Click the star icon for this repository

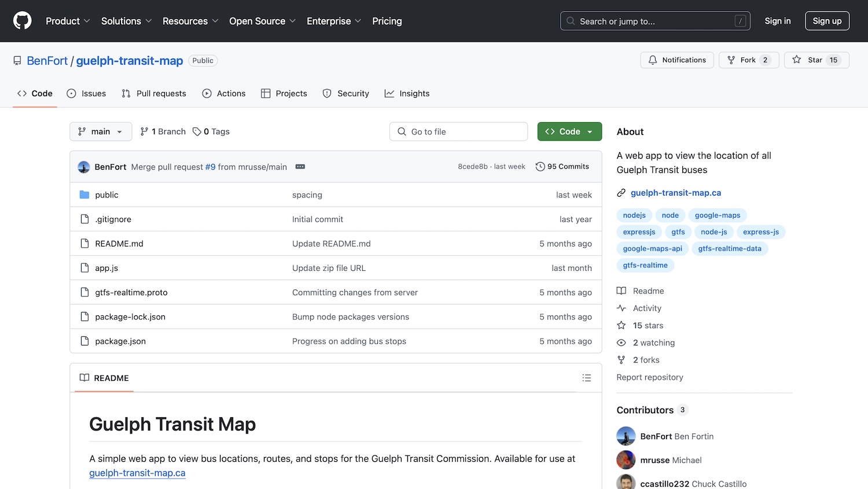click(x=797, y=60)
